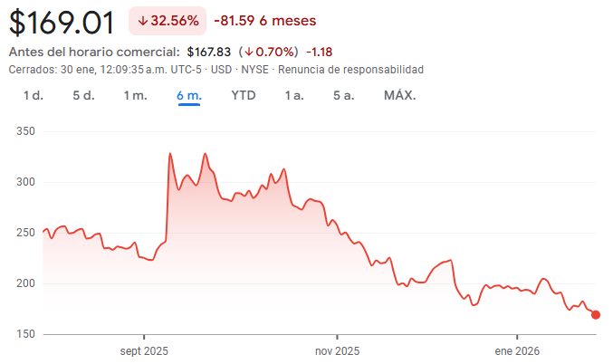613x364 pixels.
Task: Open the 1 a. range view
Action: pyautogui.click(x=293, y=95)
